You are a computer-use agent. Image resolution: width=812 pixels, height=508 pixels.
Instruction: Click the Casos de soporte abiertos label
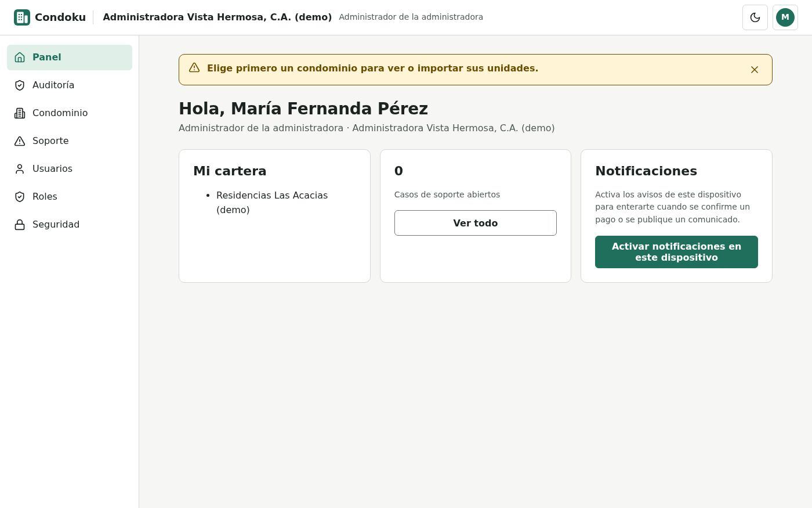(x=447, y=194)
